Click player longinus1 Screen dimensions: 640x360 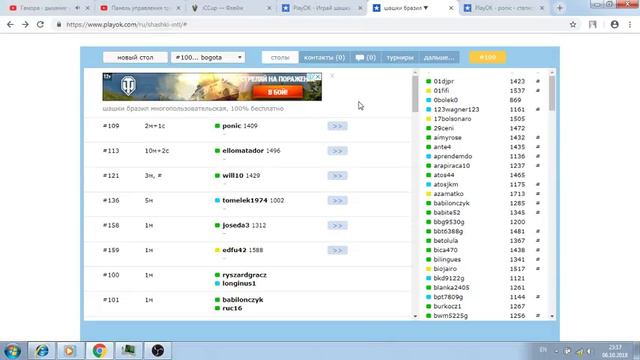239,283
